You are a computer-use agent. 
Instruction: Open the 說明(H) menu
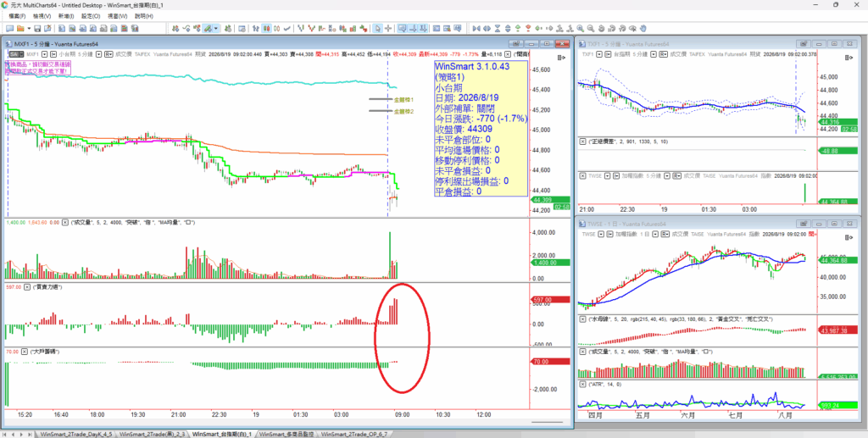point(142,16)
